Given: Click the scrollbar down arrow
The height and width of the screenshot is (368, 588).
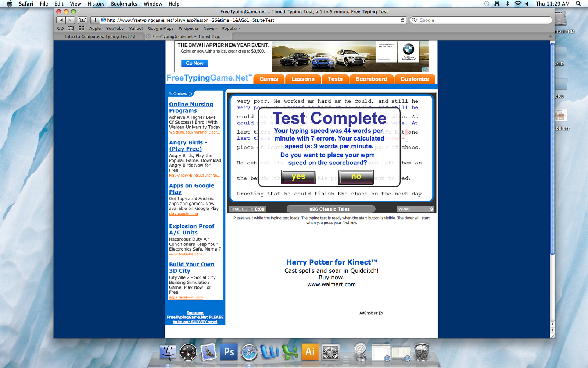Looking at the screenshot, I should (x=552, y=330).
